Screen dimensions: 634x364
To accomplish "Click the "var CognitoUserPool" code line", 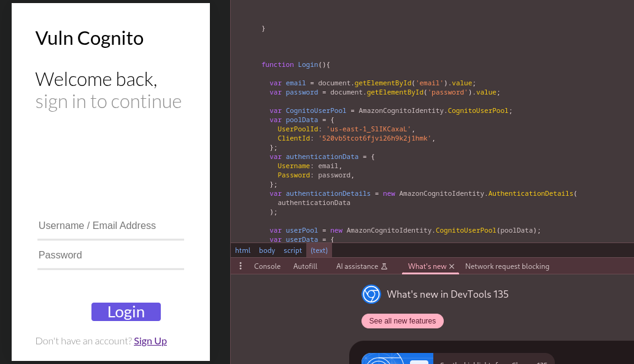I will pos(391,111).
